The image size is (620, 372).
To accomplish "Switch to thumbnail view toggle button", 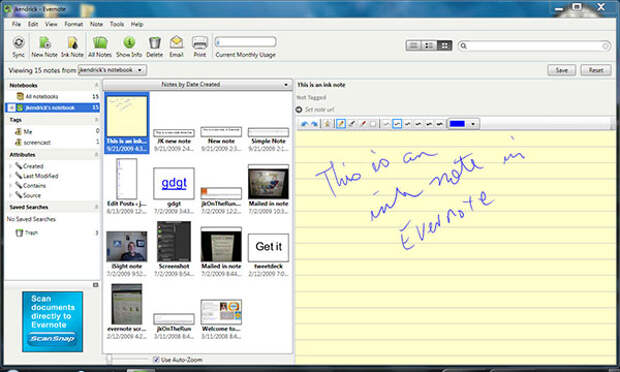I will click(x=444, y=45).
